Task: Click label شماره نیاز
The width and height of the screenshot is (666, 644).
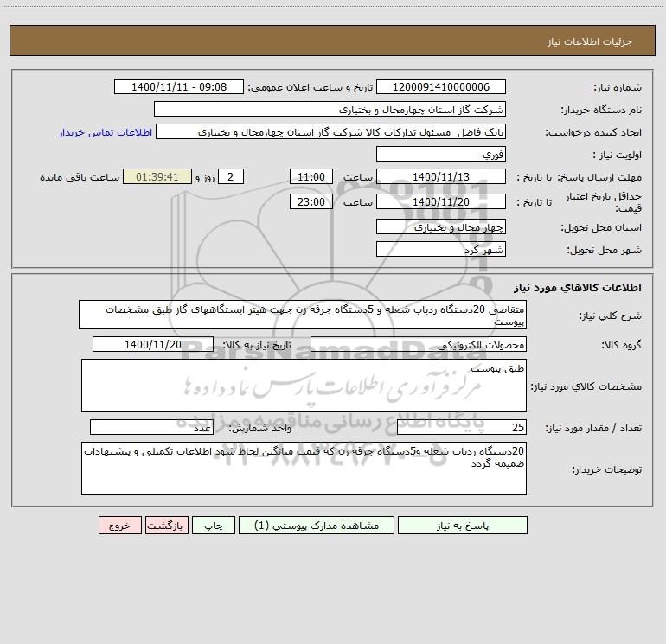Action: pyautogui.click(x=618, y=87)
